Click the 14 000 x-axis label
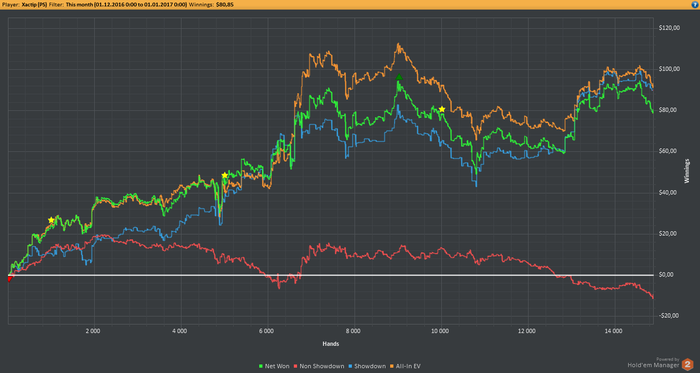The width and height of the screenshot is (700, 373). [x=614, y=331]
